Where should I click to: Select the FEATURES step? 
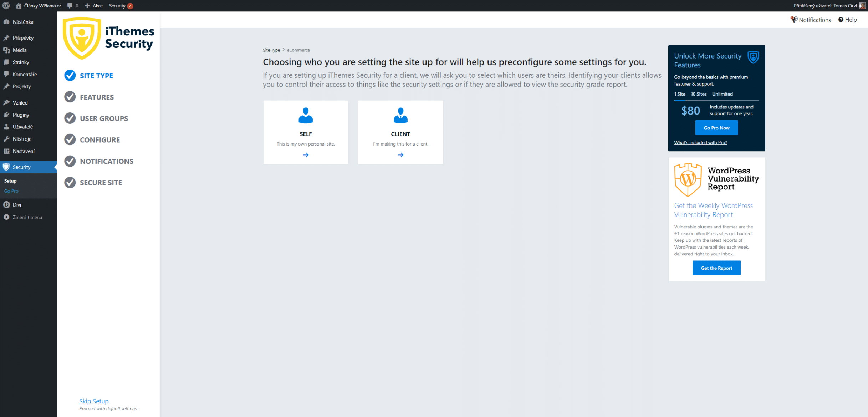(x=89, y=97)
